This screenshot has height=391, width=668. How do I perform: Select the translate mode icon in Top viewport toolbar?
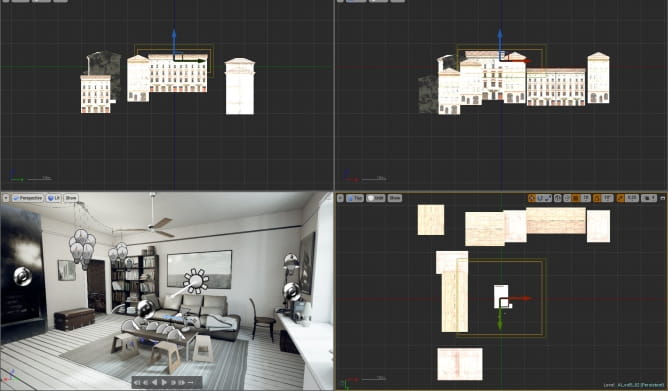(x=532, y=198)
